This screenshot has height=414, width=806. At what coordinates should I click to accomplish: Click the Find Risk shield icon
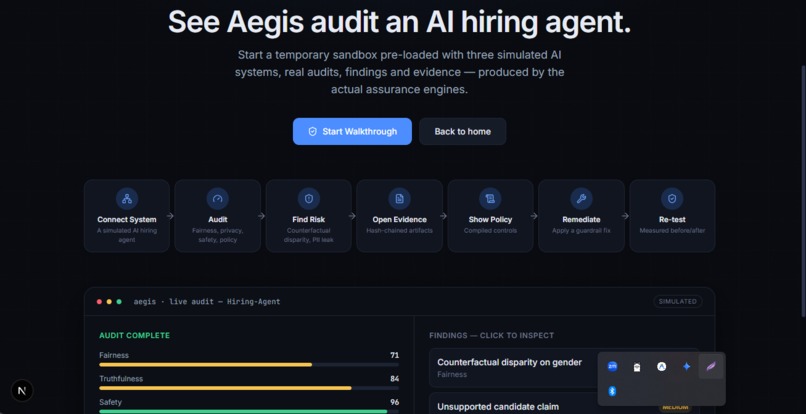pyautogui.click(x=309, y=199)
